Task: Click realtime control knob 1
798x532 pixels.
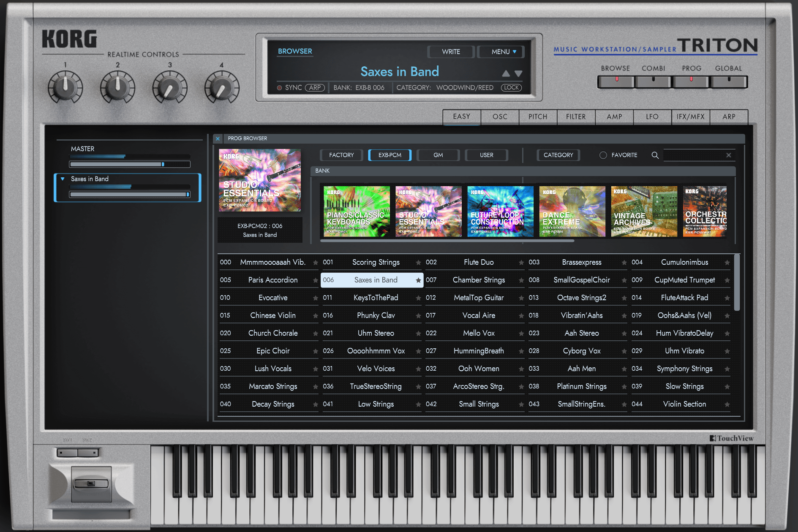Action: coord(65,87)
